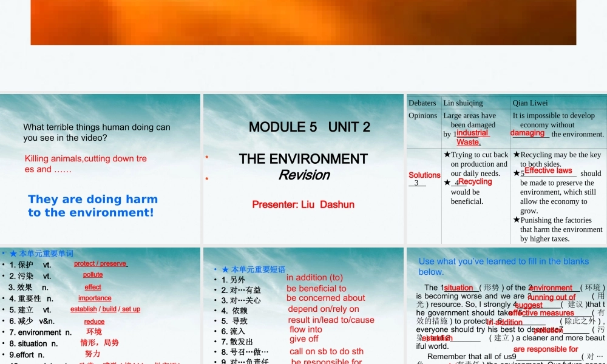
Task: Click the red answer 'Killing animals, cutting down trees'
Action: click(x=86, y=164)
